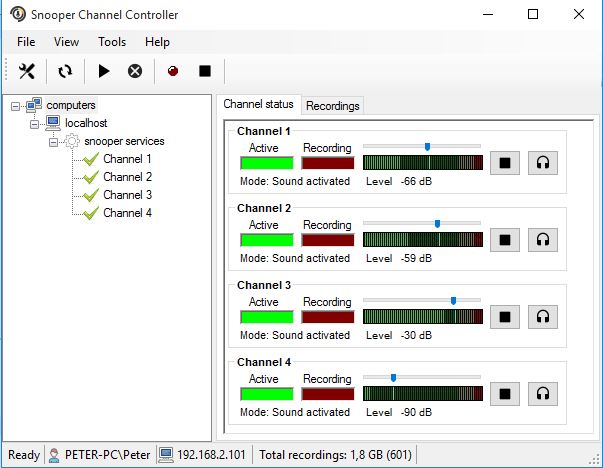The image size is (603, 468).
Task: Listen to Channel 4 via headphones button
Action: point(543,394)
